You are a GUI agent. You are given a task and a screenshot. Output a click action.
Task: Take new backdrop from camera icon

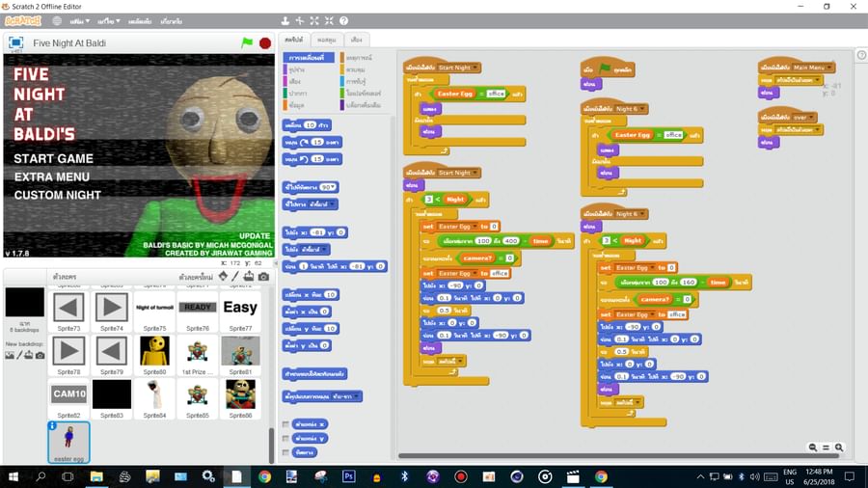pyautogui.click(x=40, y=355)
